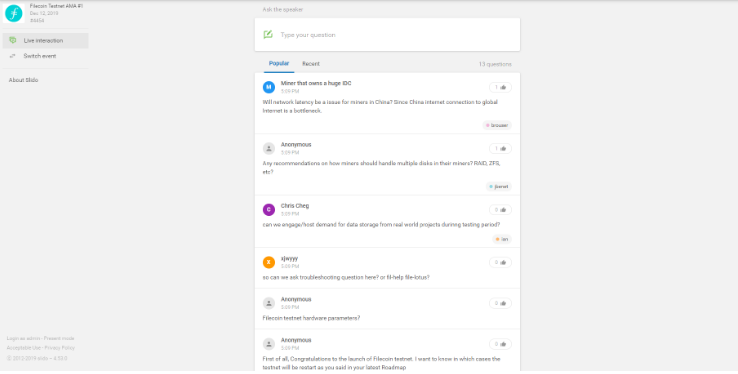
Task: Open the Privacy Policy link
Action: coord(60,348)
